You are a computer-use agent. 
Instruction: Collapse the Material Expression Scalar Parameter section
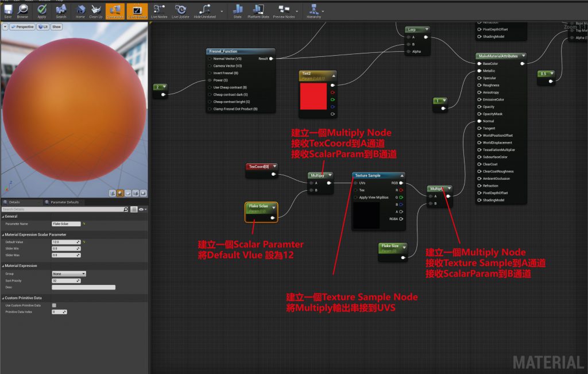click(2, 235)
